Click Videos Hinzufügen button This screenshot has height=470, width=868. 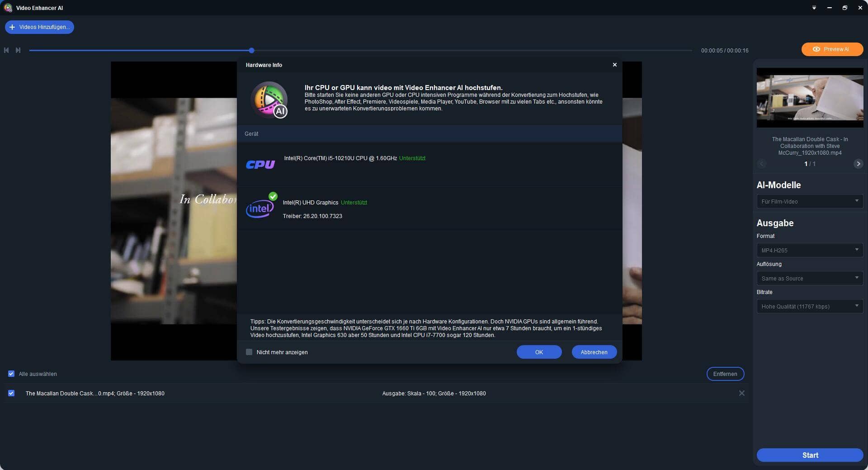coord(39,27)
